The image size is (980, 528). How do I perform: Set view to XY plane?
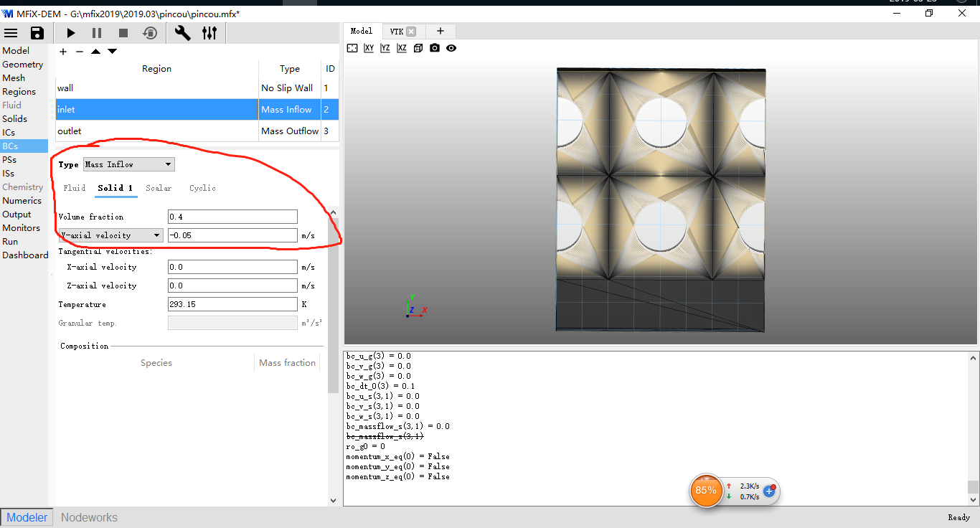coord(369,48)
